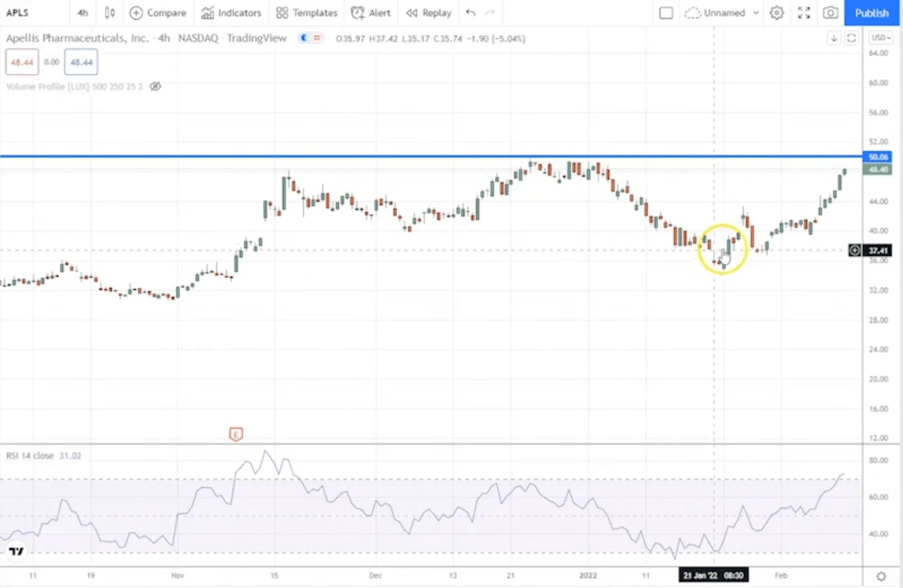Open candlestick chart style selector
The width and height of the screenshot is (903, 588).
[110, 13]
